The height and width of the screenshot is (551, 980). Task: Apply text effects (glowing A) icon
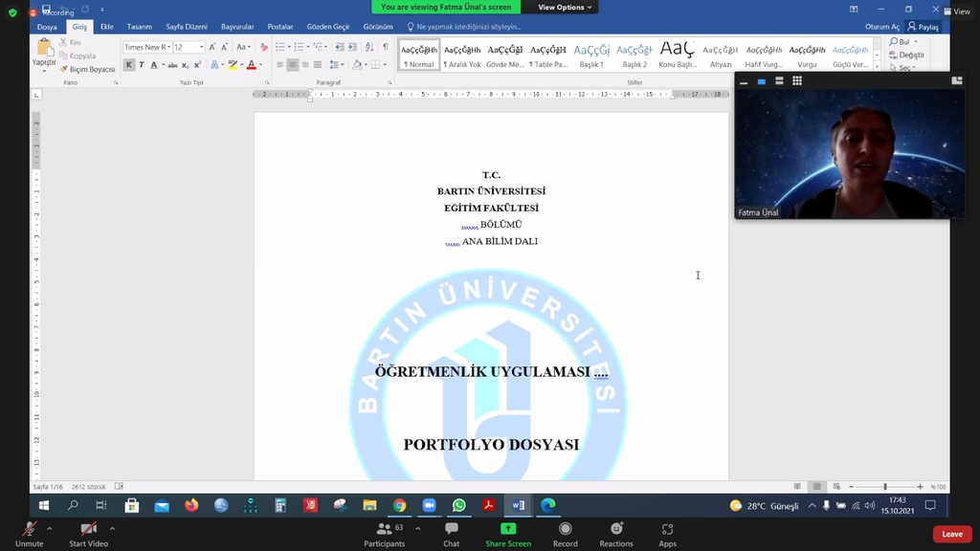click(214, 65)
